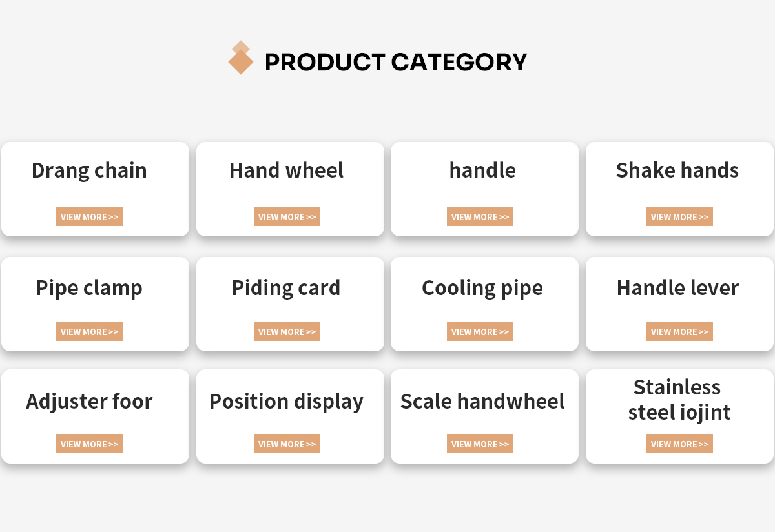Select View More for Shake hands
The width and height of the screenshot is (775, 532).
pos(679,216)
